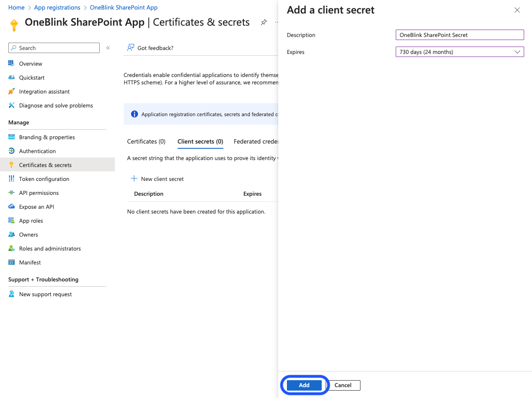Click the Description input field
The image size is (532, 398).
tap(460, 35)
